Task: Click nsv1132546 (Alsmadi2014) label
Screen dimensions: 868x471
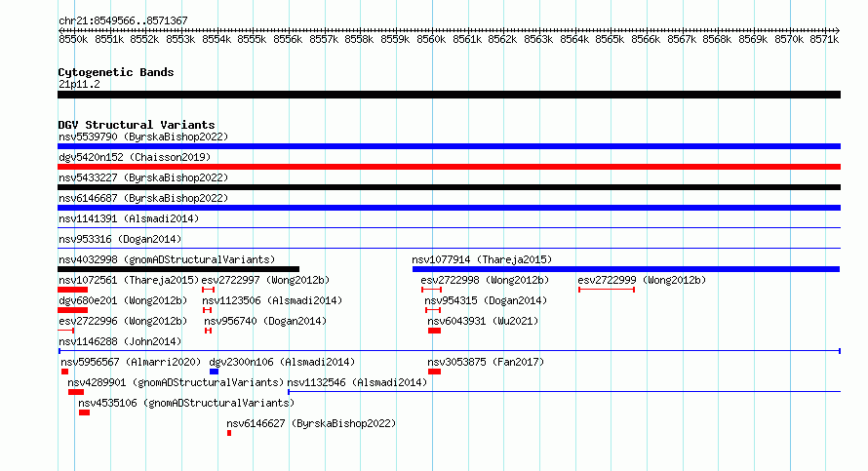Action: click(357, 382)
